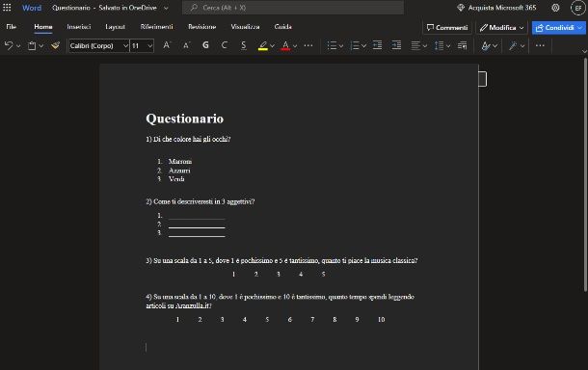Screen dimensions: 588x370
Task: Expand the Styles dropdown arrow
Action: (495, 46)
